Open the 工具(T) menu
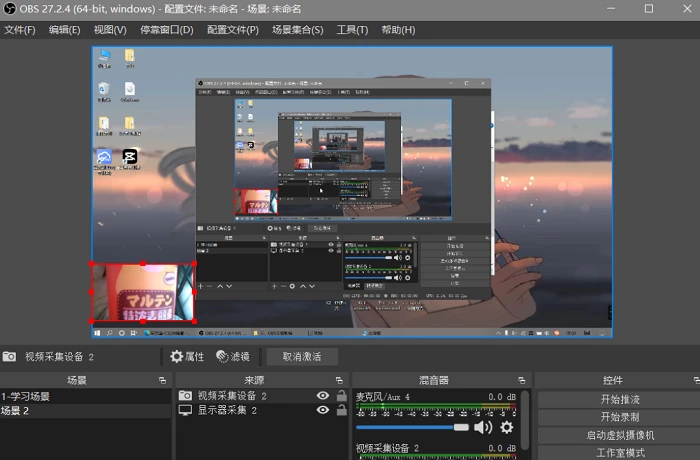 352,30
